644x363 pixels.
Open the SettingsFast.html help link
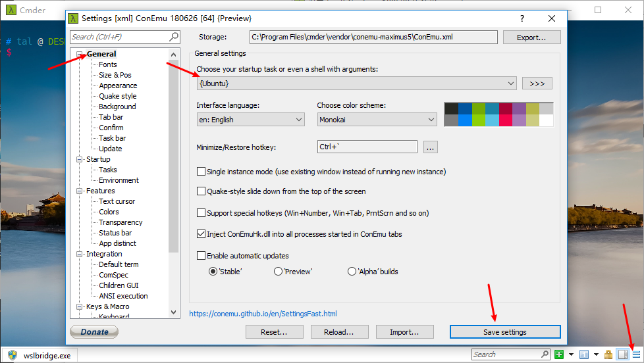pos(263,314)
